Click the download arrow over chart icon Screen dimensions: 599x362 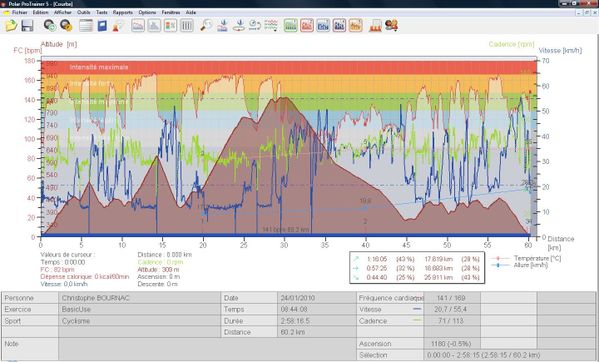(x=223, y=26)
